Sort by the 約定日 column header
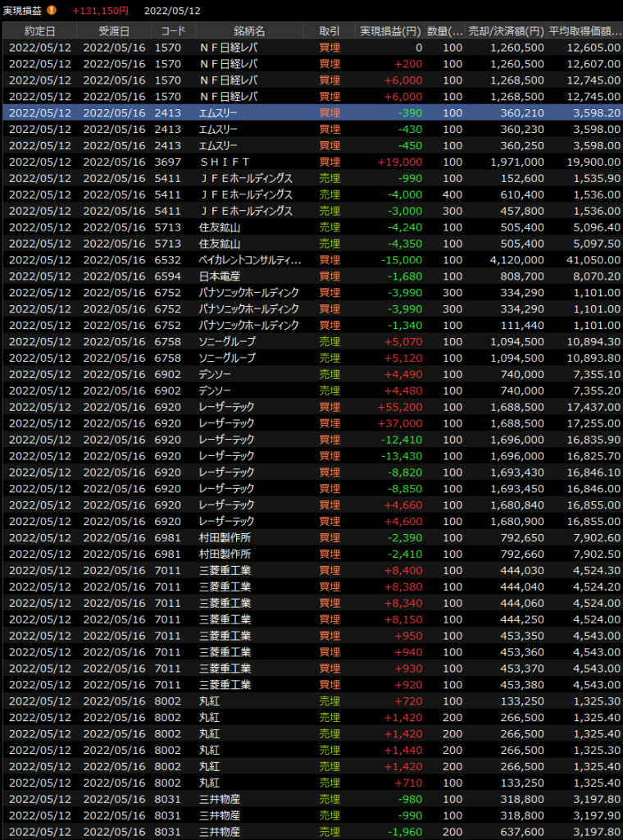Screen dimensions: 623x840 pos(40,31)
